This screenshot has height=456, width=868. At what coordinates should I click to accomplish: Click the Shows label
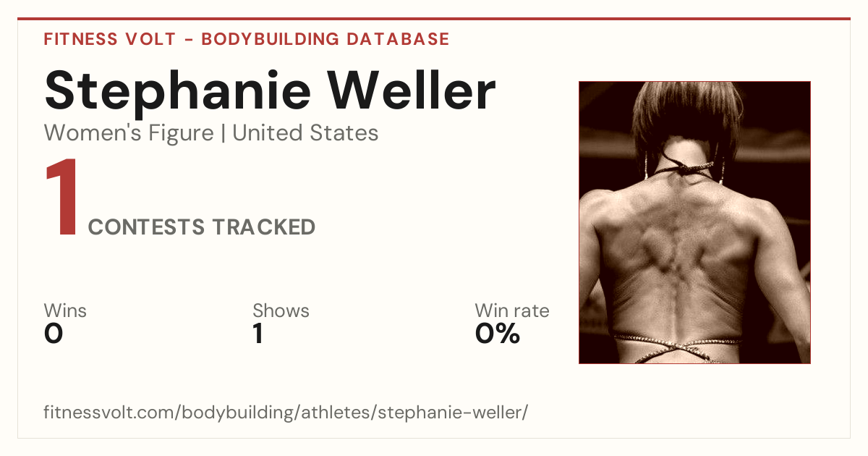tap(281, 311)
